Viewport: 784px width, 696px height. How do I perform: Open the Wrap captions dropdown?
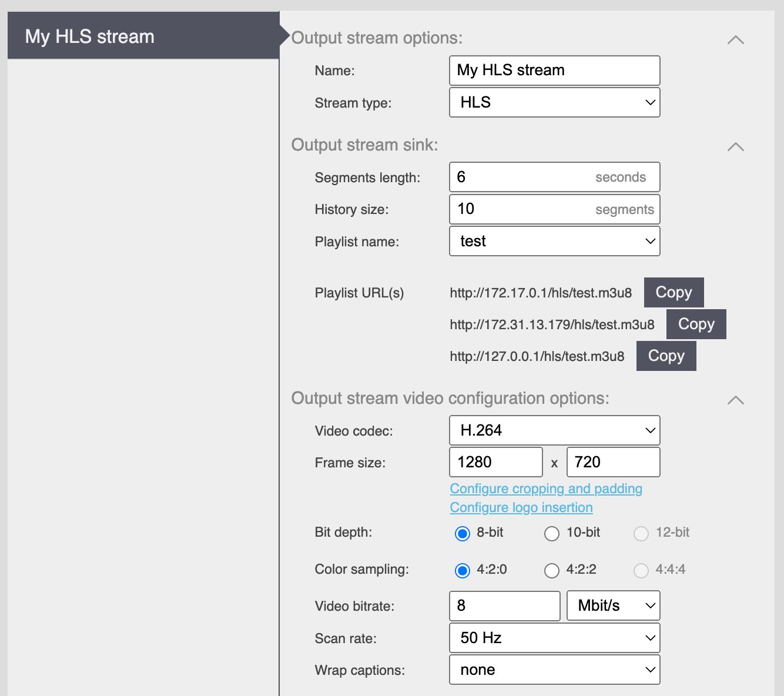(555, 670)
